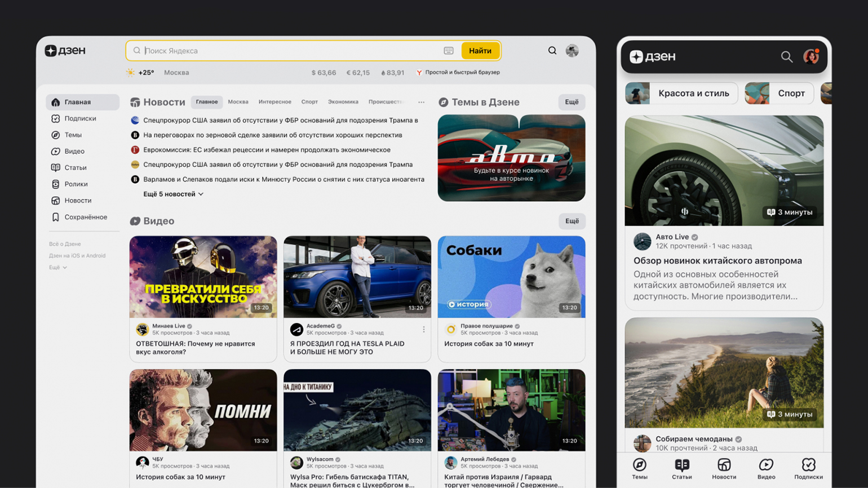Viewport: 868px width, 488px height.
Task: Open Обзор новинок китайского автопрома article title
Action: pyautogui.click(x=718, y=261)
